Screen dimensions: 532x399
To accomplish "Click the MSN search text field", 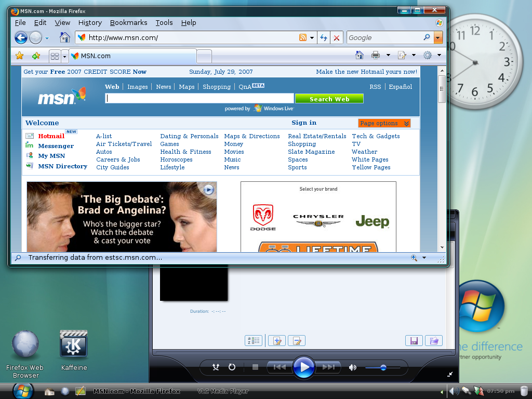I will coord(199,98).
